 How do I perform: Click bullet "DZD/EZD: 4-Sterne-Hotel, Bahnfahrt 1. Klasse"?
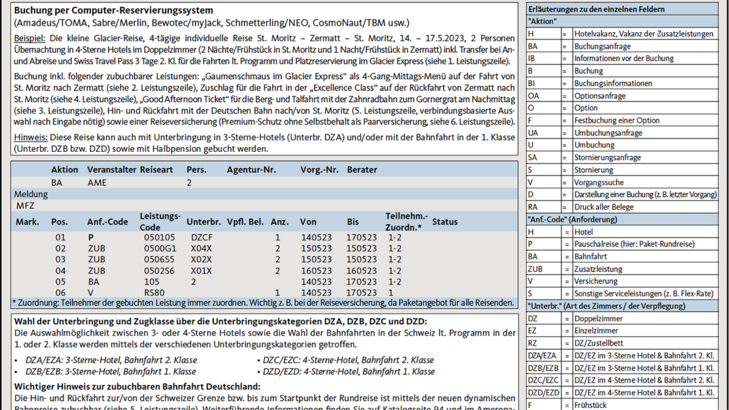[x=349, y=371]
